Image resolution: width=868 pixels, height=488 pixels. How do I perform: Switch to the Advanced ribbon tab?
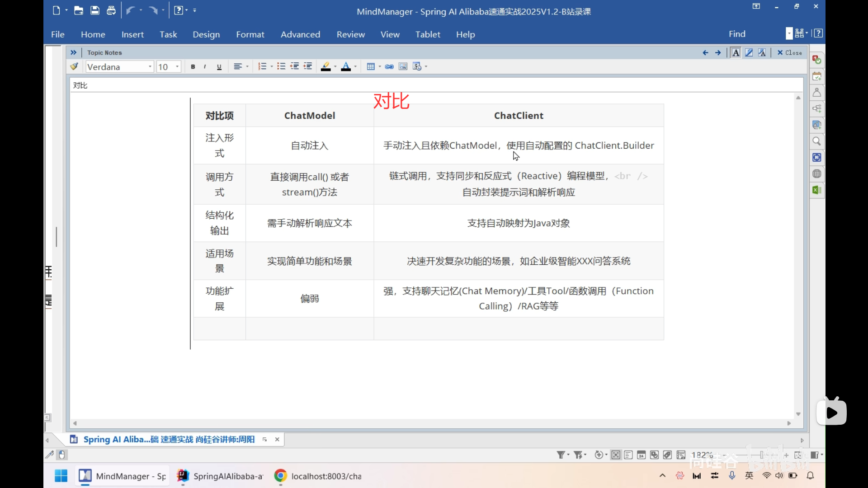coord(300,34)
